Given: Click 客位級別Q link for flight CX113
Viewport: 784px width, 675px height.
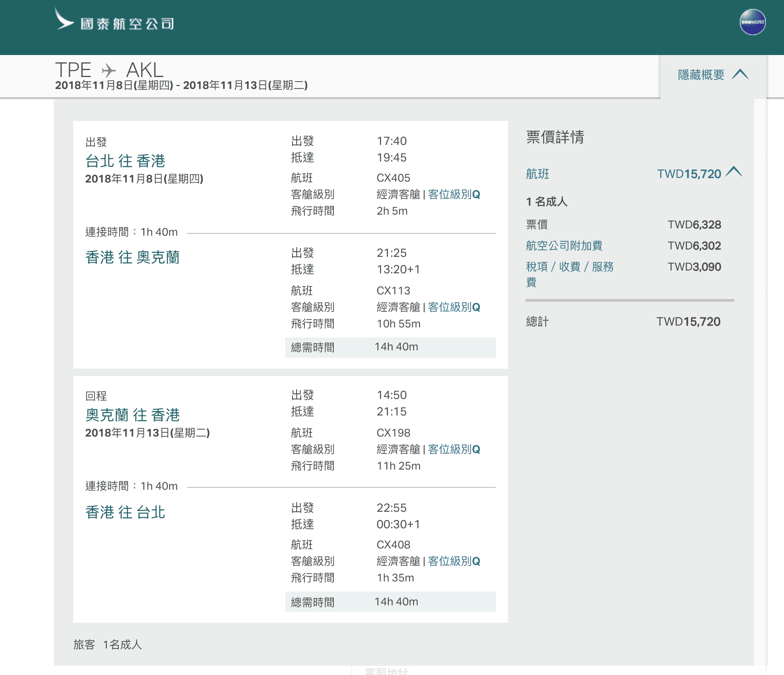Looking at the screenshot, I should point(454,307).
